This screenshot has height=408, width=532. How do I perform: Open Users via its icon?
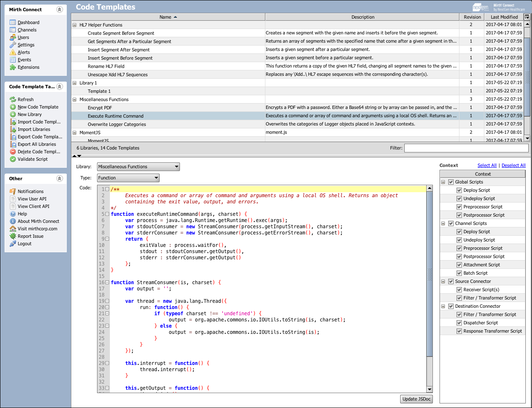coord(13,37)
